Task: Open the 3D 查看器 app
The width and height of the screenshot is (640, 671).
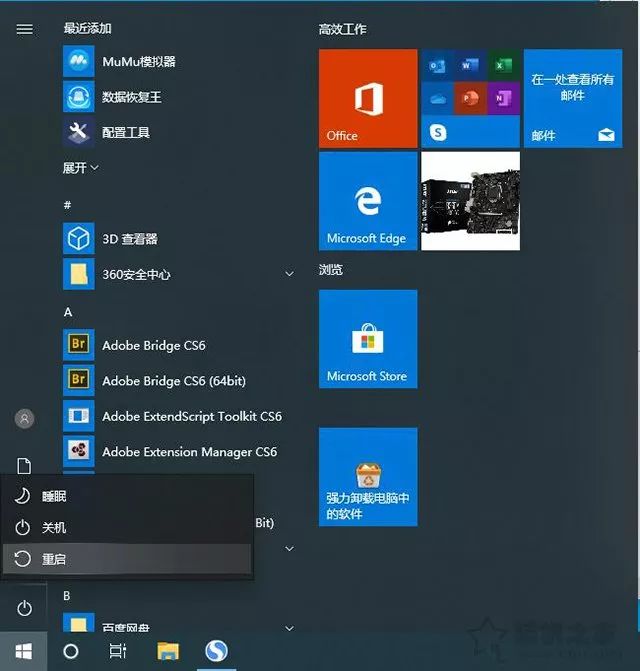Action: pos(78,239)
